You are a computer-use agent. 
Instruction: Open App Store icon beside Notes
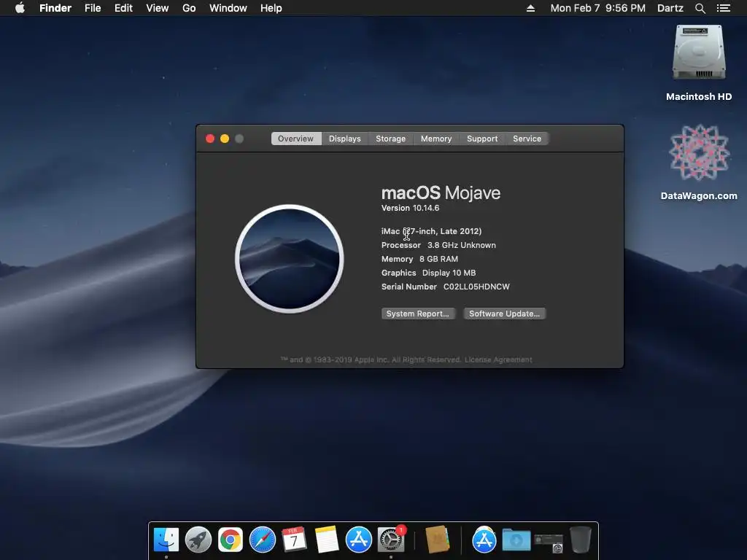click(x=358, y=540)
